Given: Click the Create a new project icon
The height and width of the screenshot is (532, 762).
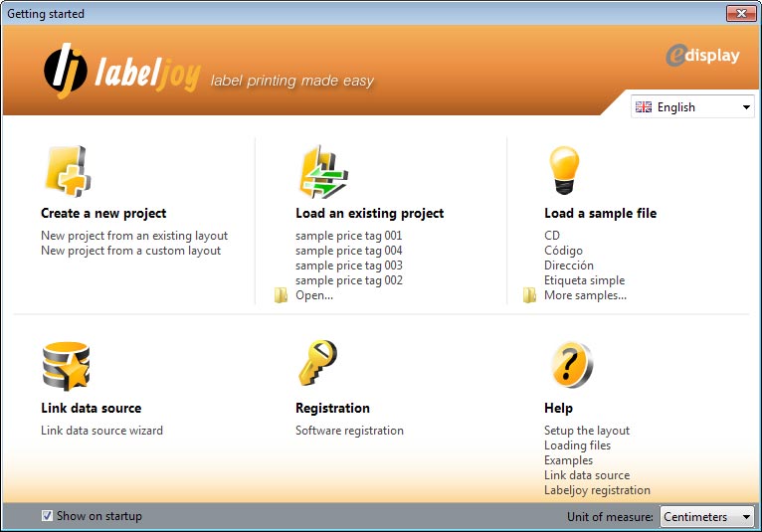Looking at the screenshot, I should 68,171.
